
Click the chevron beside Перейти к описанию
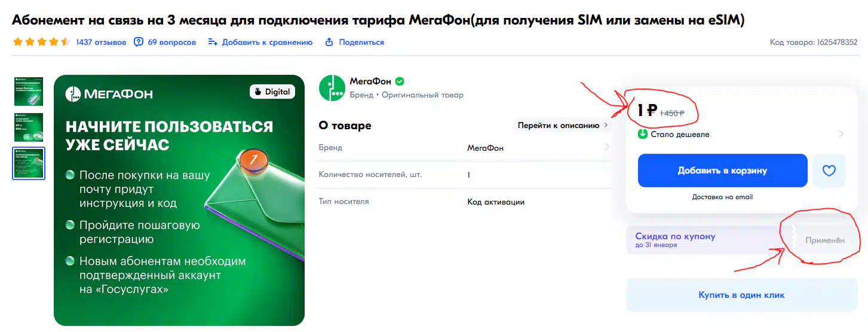click(x=606, y=126)
